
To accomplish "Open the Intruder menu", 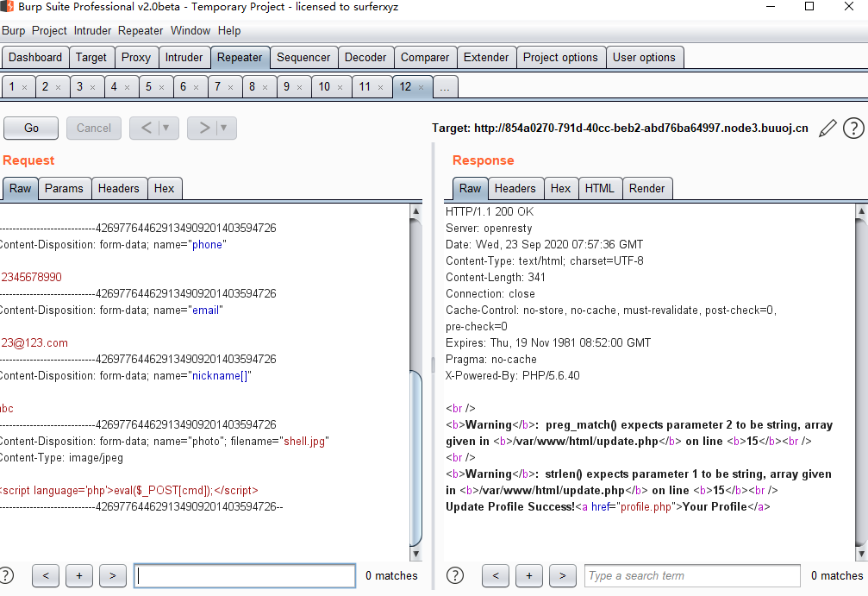I will click(x=92, y=30).
